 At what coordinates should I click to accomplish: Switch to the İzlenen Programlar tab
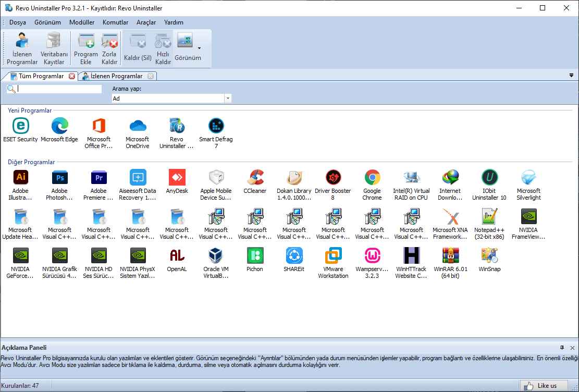(x=116, y=76)
